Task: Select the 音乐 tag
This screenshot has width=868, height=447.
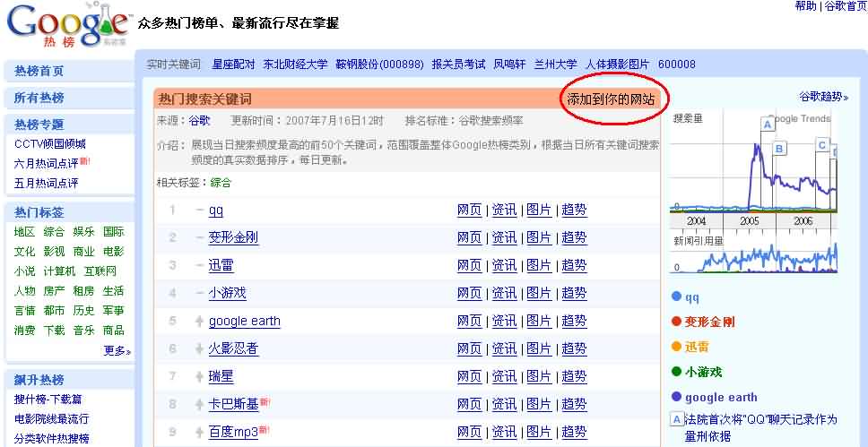Action: 83,331
